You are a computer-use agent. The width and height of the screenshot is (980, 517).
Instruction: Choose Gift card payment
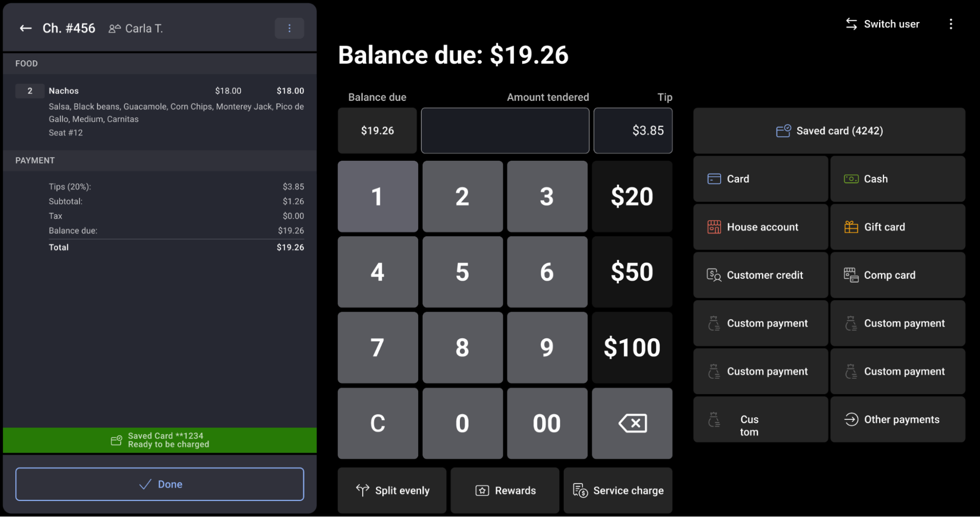click(897, 227)
